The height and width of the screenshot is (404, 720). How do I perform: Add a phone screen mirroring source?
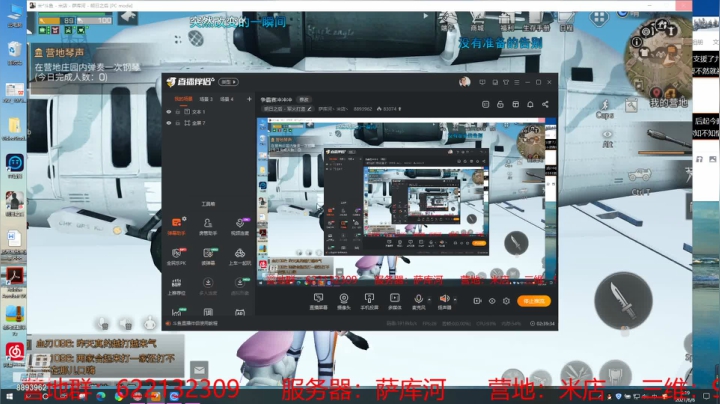[369, 301]
